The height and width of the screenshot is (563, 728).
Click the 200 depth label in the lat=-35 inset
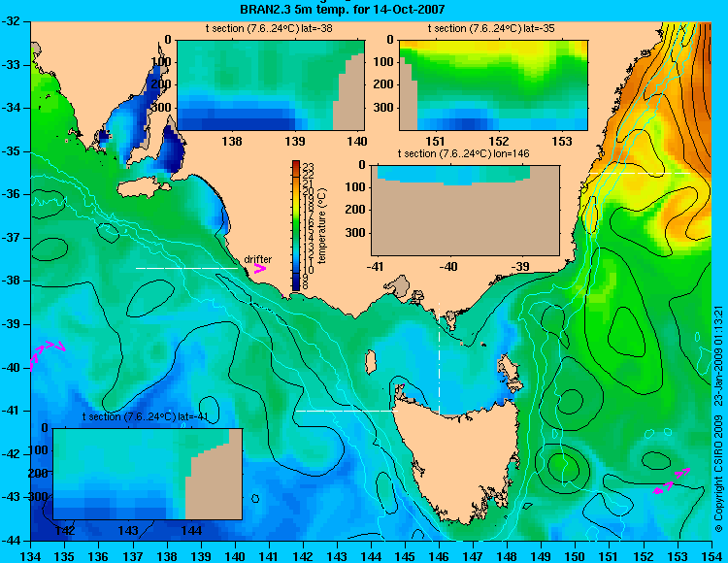[384, 84]
